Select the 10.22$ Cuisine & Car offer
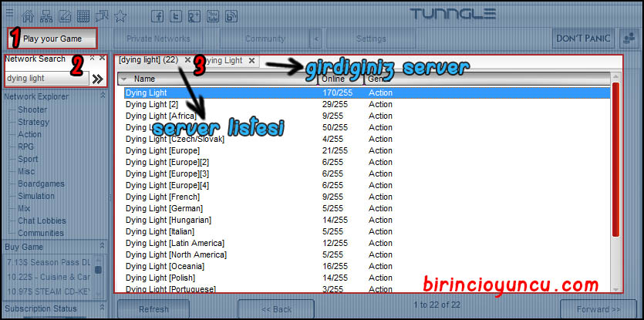The width and height of the screenshot is (644, 320). 49,278
